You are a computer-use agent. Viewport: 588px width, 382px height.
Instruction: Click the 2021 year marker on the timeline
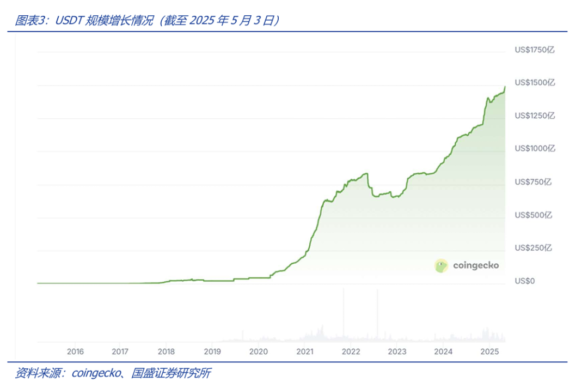[305, 351]
